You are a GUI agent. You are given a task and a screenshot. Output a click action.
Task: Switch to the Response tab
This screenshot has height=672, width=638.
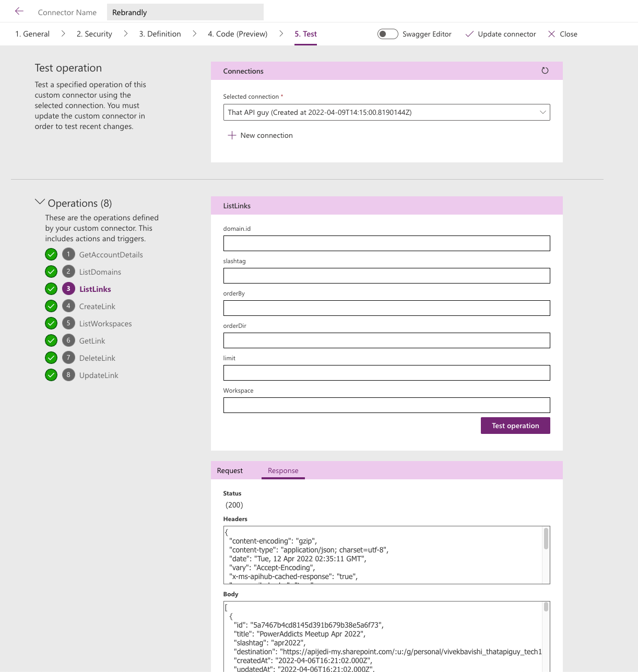(x=283, y=470)
